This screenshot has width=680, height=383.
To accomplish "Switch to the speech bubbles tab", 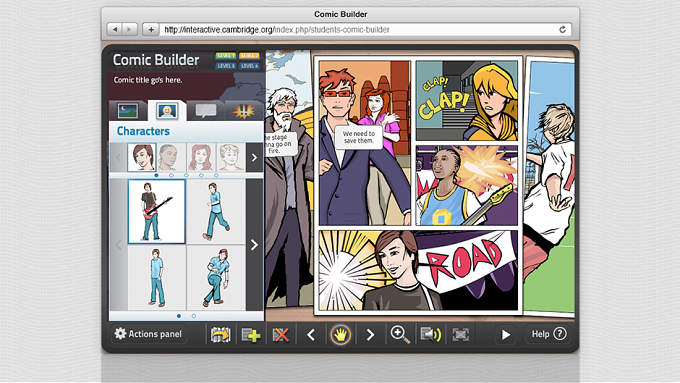I will 206,111.
